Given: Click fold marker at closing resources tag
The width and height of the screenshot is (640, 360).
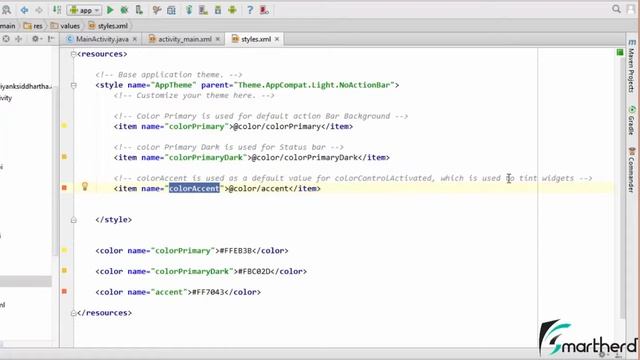Looking at the screenshot, I should [73, 313].
